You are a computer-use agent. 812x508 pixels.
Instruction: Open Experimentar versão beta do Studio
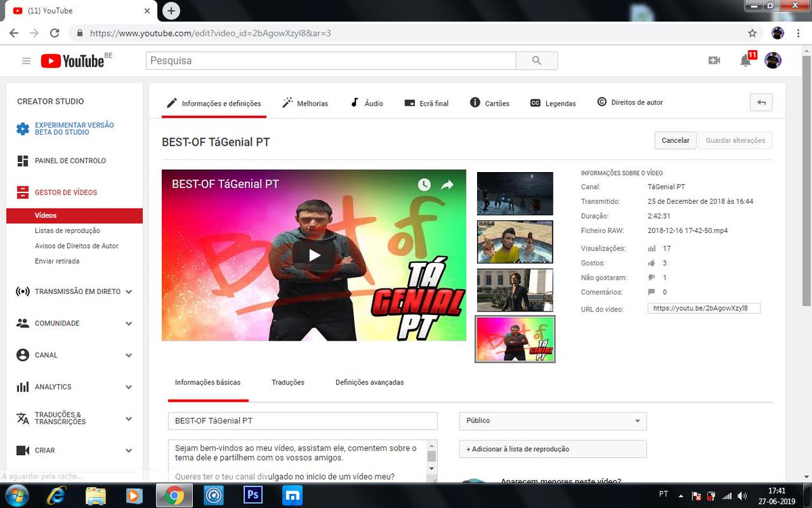click(x=74, y=129)
